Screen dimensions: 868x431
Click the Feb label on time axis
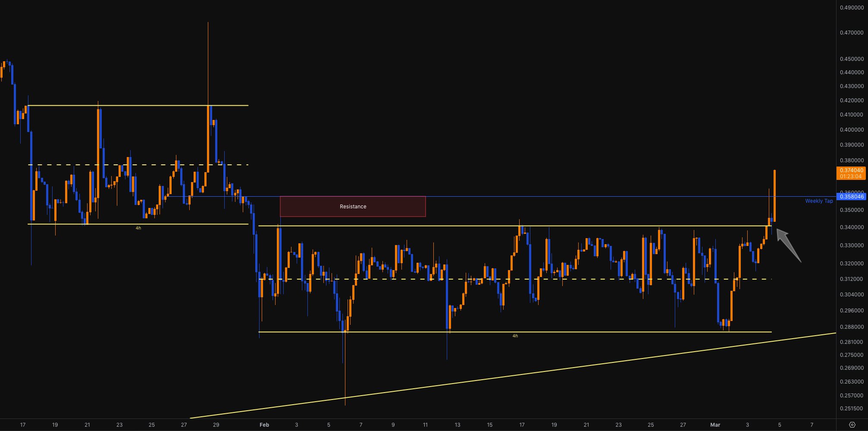(264, 425)
